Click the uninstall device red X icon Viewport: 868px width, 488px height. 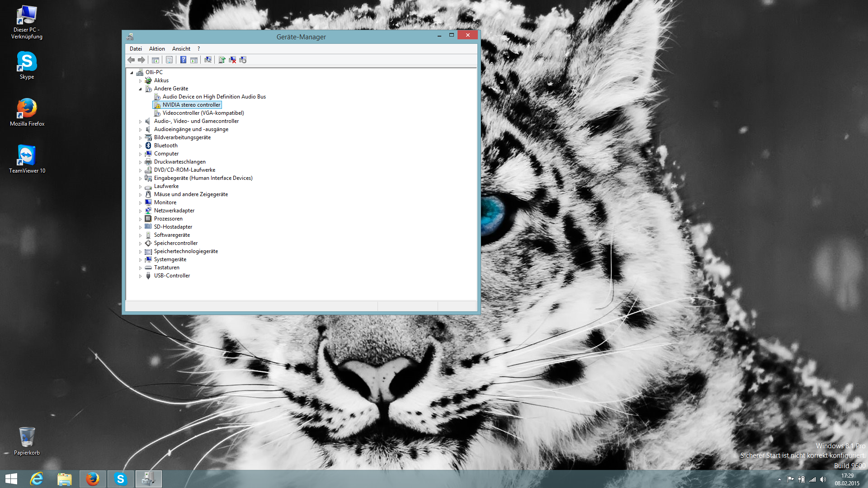click(x=232, y=60)
